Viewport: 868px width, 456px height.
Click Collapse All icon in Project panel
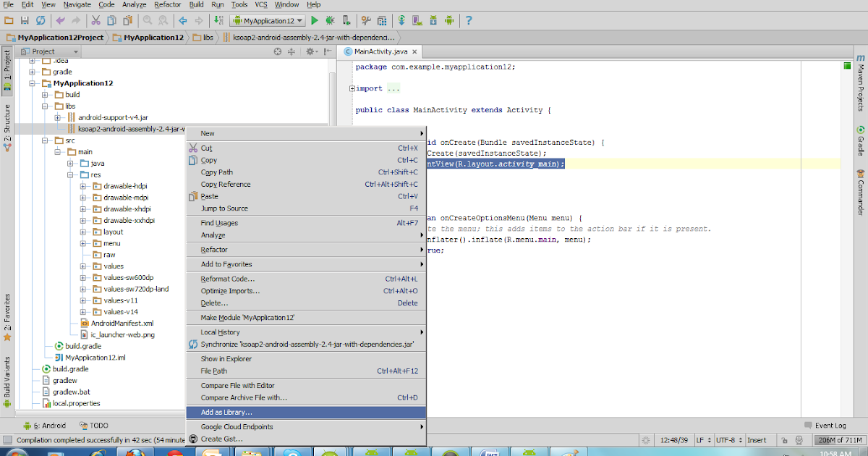tap(292, 51)
